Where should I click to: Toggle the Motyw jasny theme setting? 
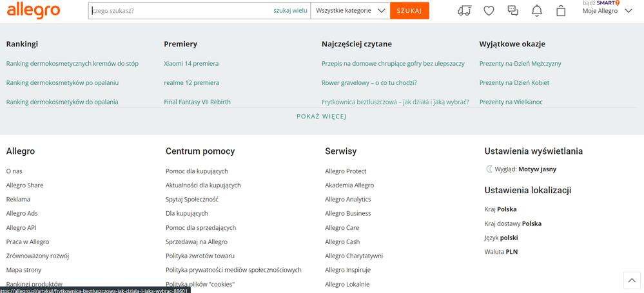(x=537, y=169)
